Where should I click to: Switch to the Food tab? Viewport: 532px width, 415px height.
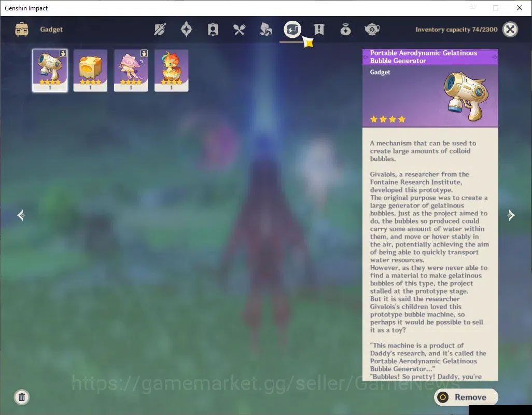(239, 30)
